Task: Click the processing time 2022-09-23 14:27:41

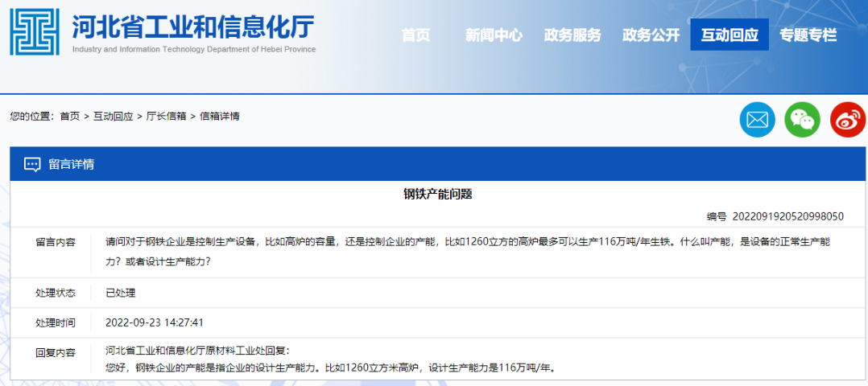Action: click(155, 322)
